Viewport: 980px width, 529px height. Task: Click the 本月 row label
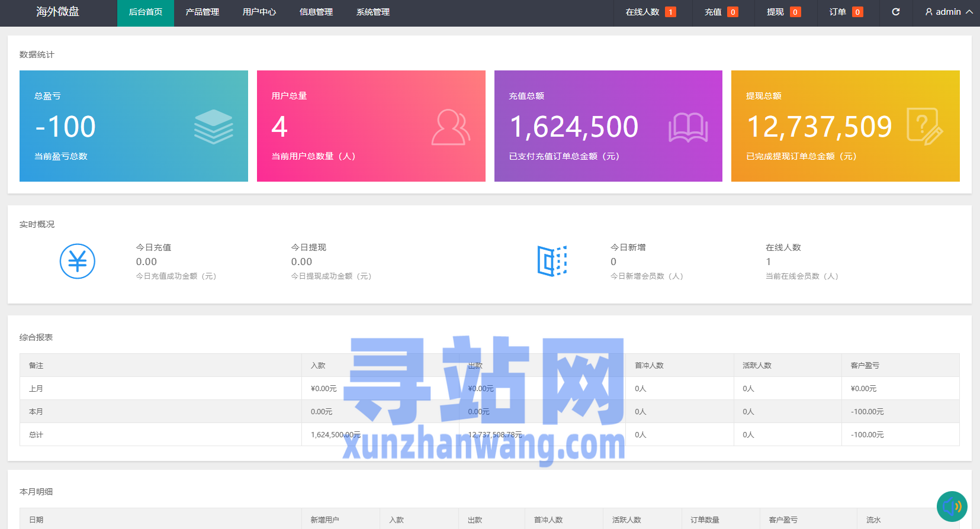[36, 412]
